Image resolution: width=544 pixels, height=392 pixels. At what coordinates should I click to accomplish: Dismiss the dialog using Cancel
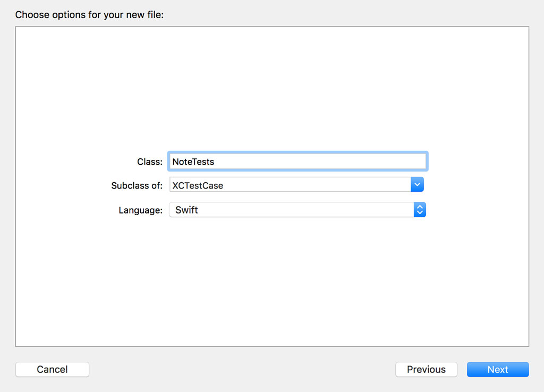[x=52, y=369]
